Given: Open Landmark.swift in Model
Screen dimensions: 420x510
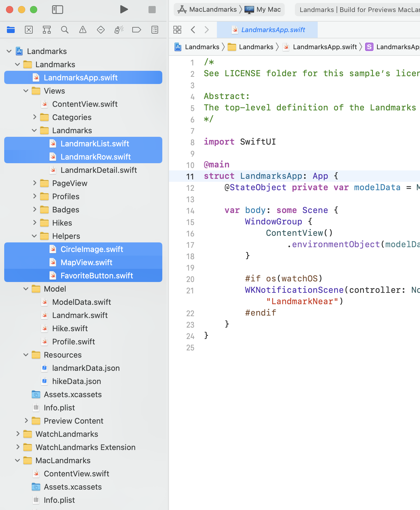Looking at the screenshot, I should [83, 315].
